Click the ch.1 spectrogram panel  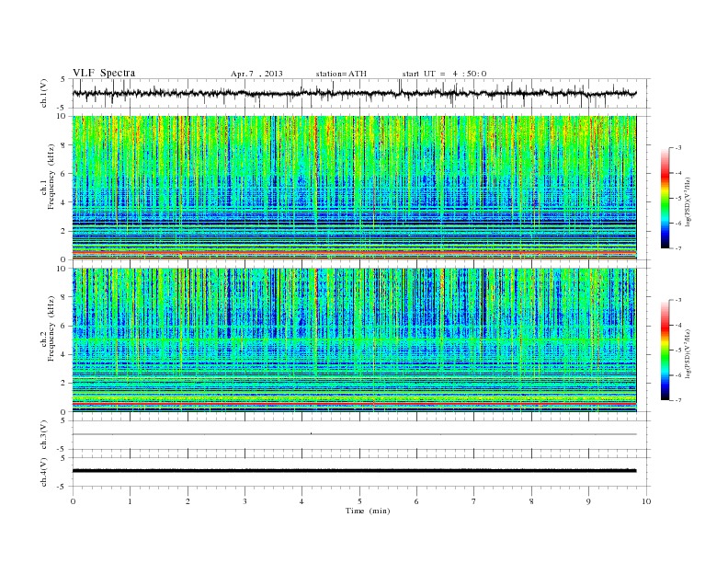click(354, 188)
